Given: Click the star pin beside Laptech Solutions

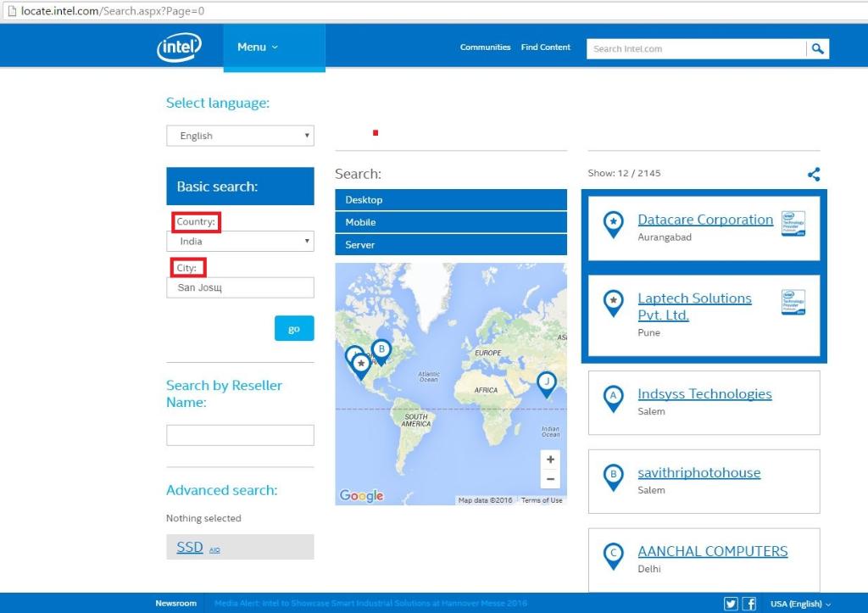Looking at the screenshot, I should [x=614, y=303].
